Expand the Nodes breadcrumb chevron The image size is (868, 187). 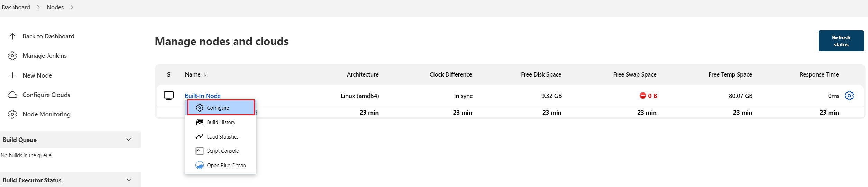[72, 7]
